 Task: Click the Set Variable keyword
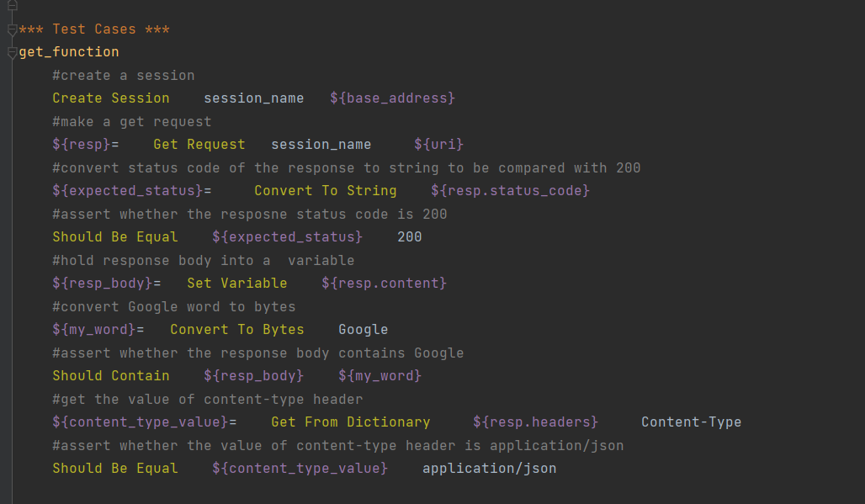[236, 284]
